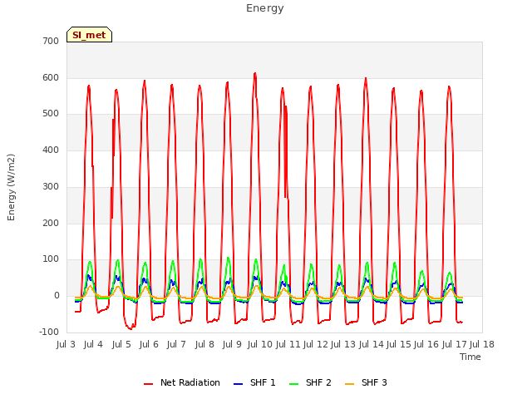
Task: Click the -100 y-axis tick label
Action: pyautogui.click(x=49, y=332)
